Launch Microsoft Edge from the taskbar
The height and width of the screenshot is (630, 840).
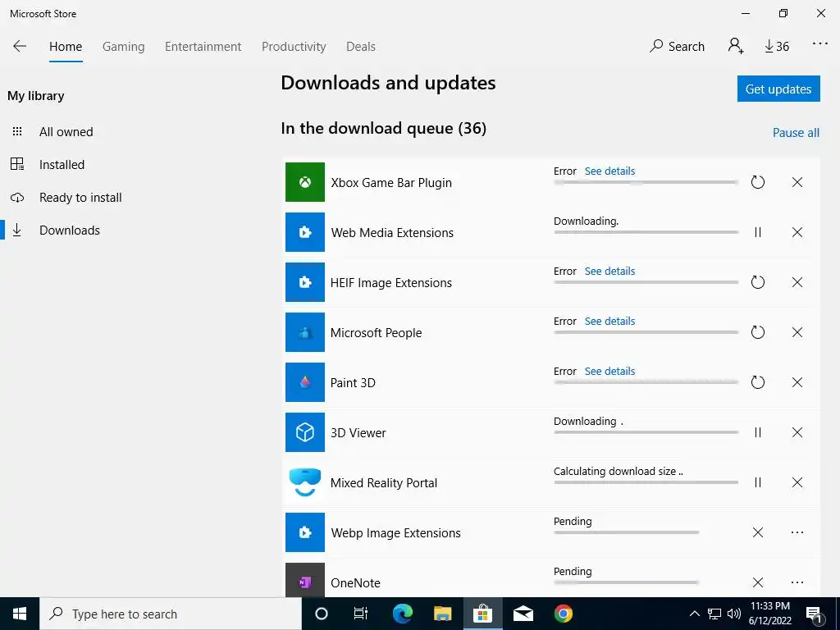(x=402, y=614)
